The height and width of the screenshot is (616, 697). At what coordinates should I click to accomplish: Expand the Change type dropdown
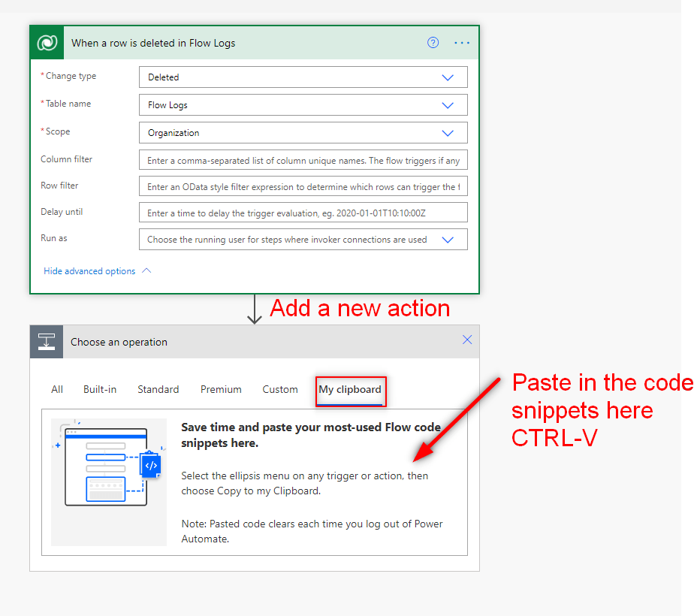pyautogui.click(x=448, y=77)
